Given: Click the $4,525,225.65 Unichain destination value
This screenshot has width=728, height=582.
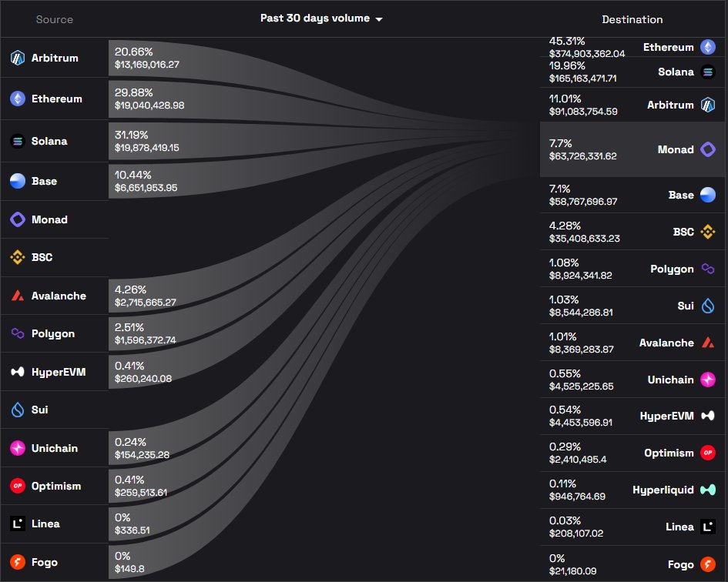Looking at the screenshot, I should (x=582, y=386).
